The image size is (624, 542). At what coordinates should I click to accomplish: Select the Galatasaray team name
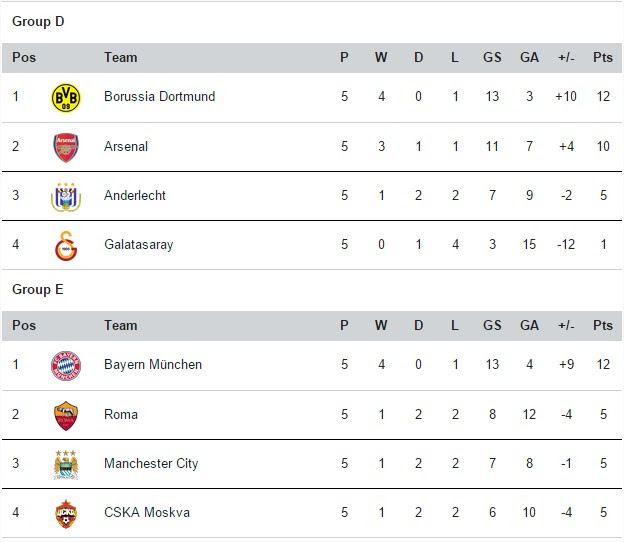coord(138,245)
